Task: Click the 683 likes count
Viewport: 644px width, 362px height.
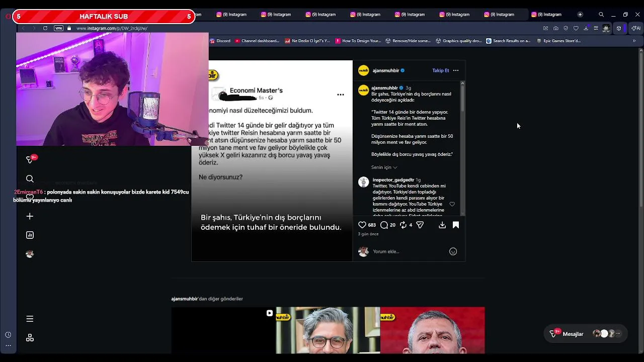Action: (372, 225)
